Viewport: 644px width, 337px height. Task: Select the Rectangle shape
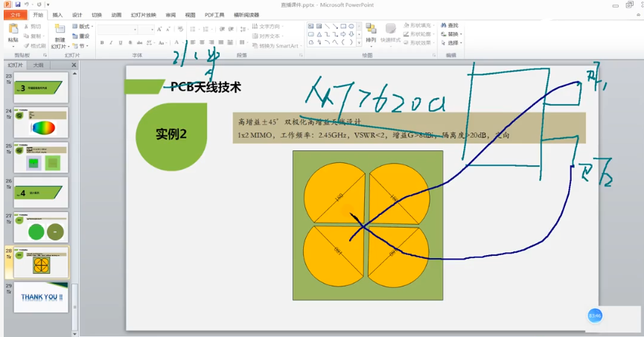coord(343,26)
